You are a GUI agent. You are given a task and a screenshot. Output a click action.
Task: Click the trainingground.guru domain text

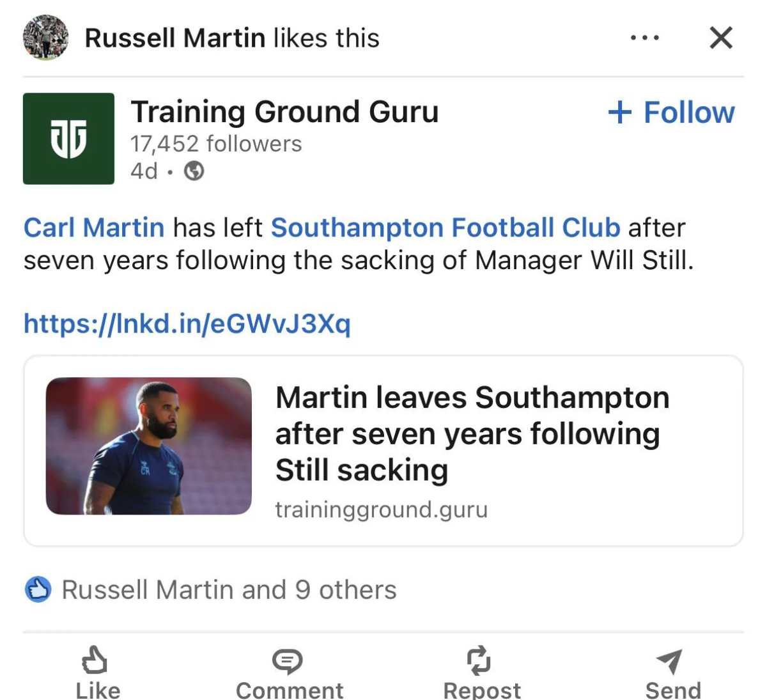[382, 509]
